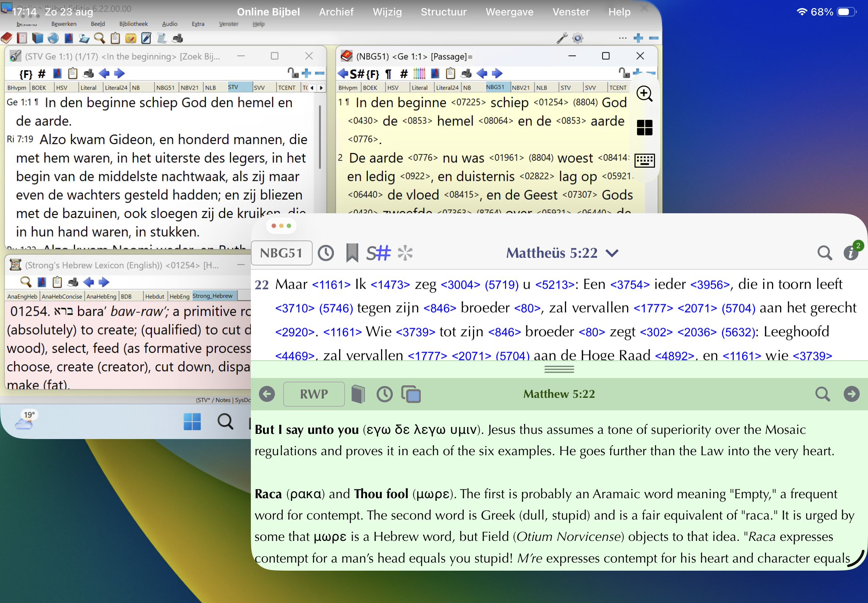Screen dimensions: 868x603
Task: Open the Weergave menu in top bar
Action: 509,12
